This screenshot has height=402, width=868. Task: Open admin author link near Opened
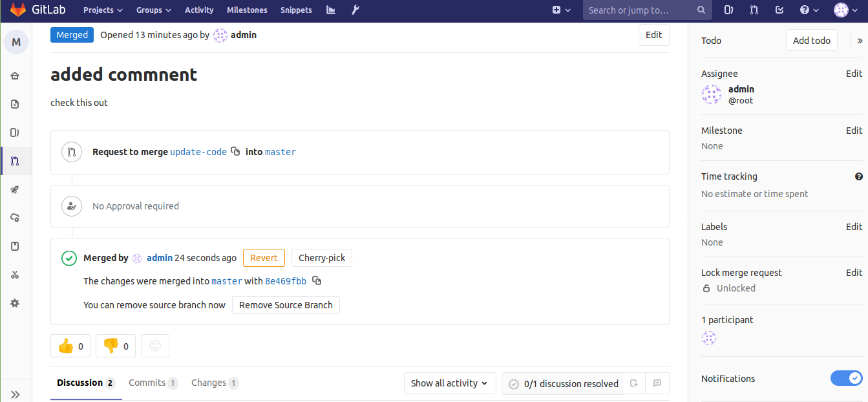pyautogui.click(x=244, y=35)
